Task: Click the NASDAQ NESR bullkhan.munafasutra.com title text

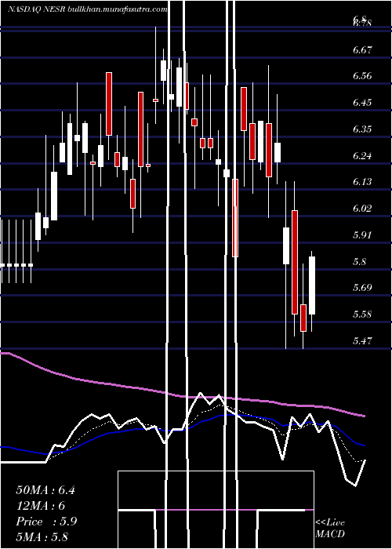Action: point(88,9)
